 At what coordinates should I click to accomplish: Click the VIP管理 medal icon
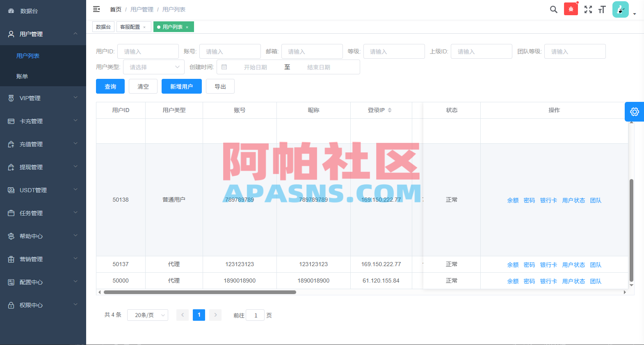coord(11,98)
